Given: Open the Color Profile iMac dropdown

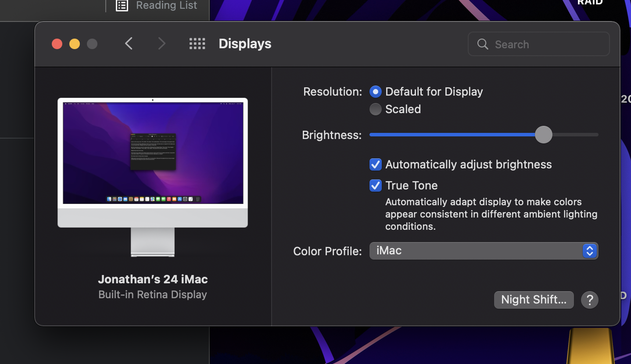Looking at the screenshot, I should click(484, 251).
